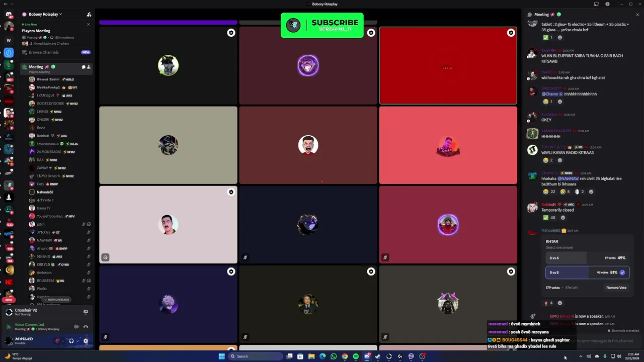Click the red participant tile with green border
Viewport: 644px width, 362px height.
[x=448, y=66]
